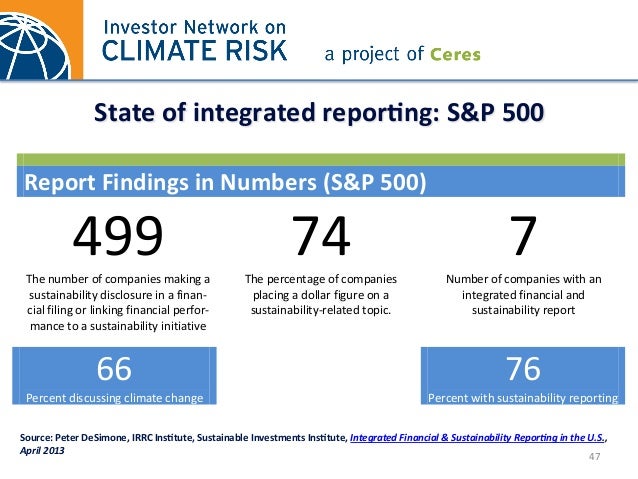The image size is (638, 479).
Task: Select the slide heading State of integrated reporting
Action: coord(319,112)
